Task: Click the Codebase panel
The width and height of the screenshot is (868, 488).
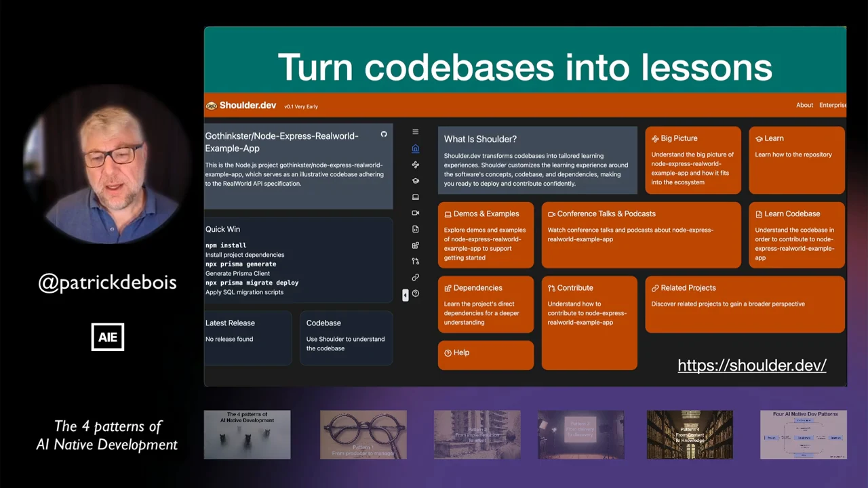Action: tap(346, 338)
